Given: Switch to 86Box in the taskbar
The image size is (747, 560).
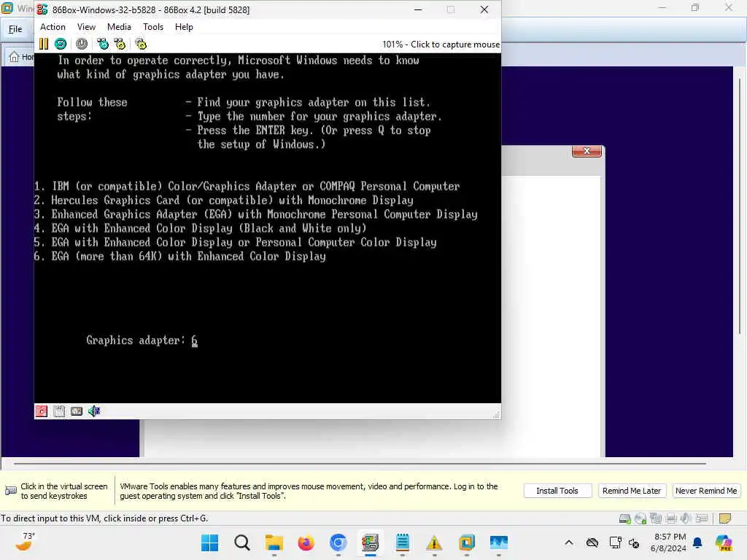Looking at the screenshot, I should click(x=370, y=542).
